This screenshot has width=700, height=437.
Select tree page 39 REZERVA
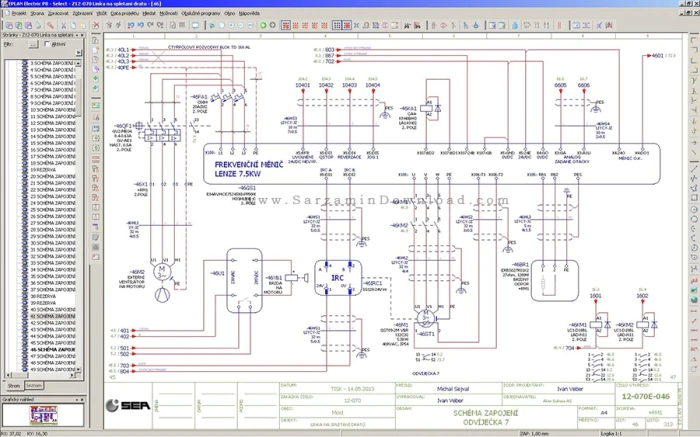[x=43, y=303]
